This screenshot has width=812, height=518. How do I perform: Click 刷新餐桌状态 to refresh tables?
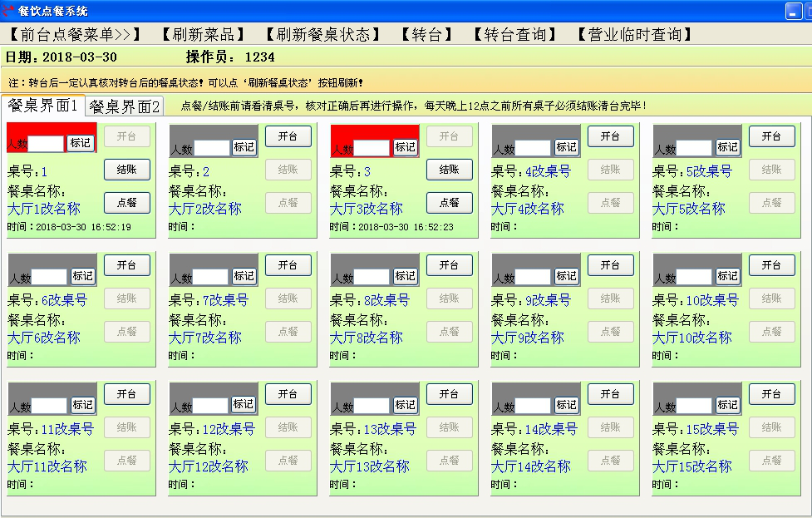click(x=322, y=34)
